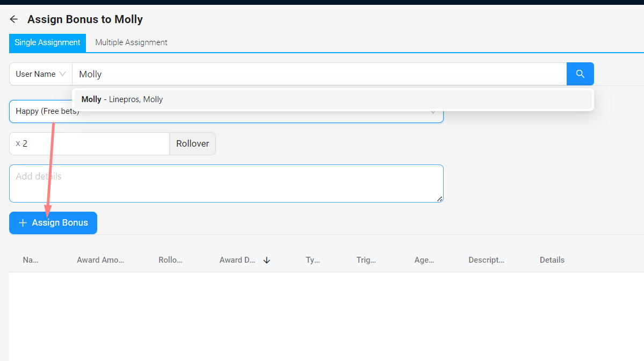The image size is (644, 361).
Task: Click the back arrow icon
Action: tap(13, 19)
